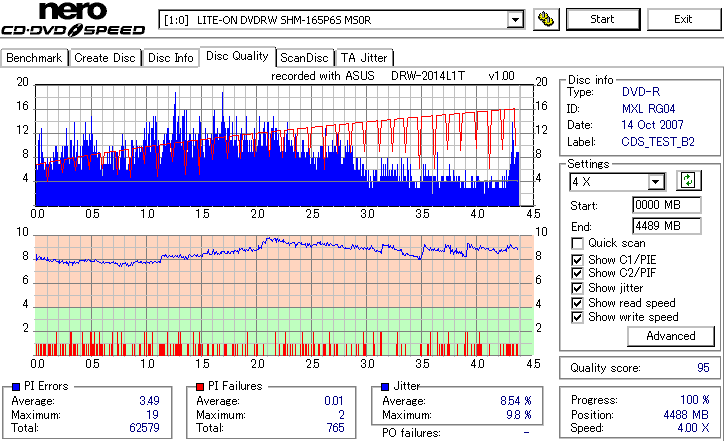Expand the 4 X speed dropdown
The width and height of the screenshot is (724, 441).
[x=655, y=182]
